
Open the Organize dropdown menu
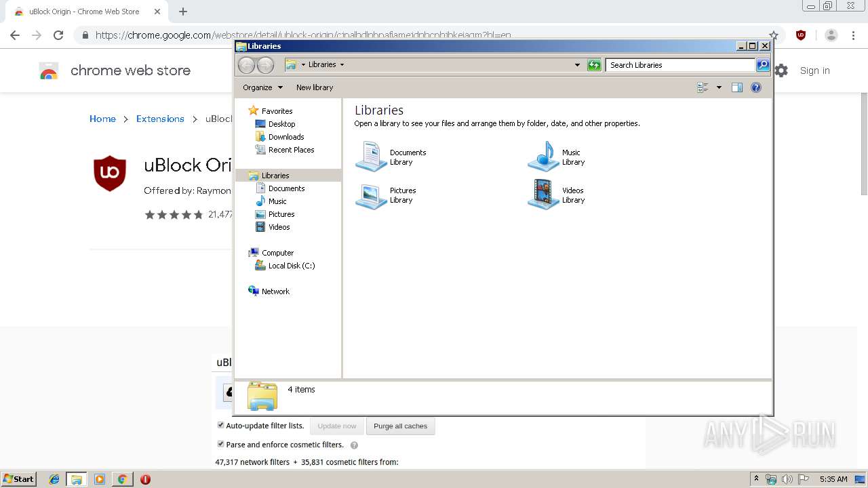click(262, 87)
